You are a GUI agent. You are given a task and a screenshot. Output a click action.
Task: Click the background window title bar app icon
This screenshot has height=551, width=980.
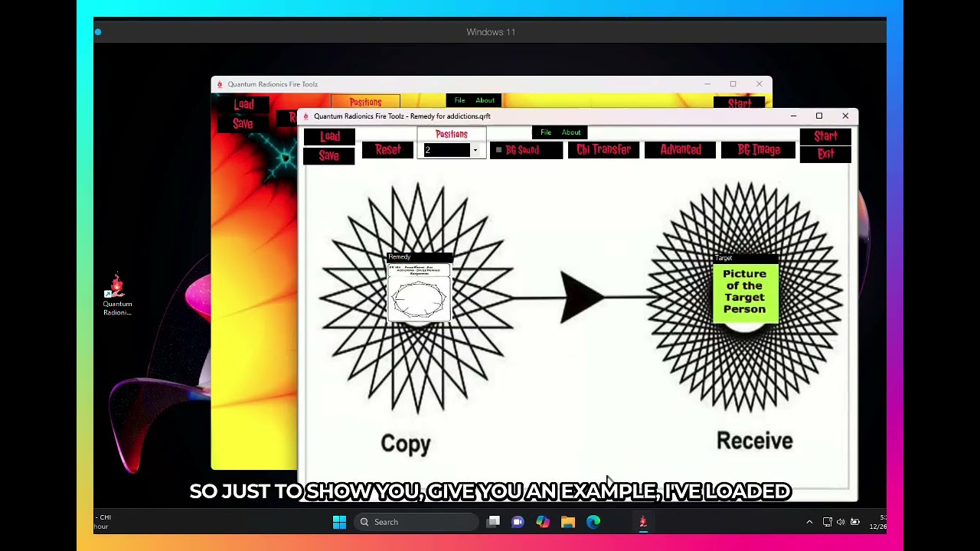click(x=220, y=84)
